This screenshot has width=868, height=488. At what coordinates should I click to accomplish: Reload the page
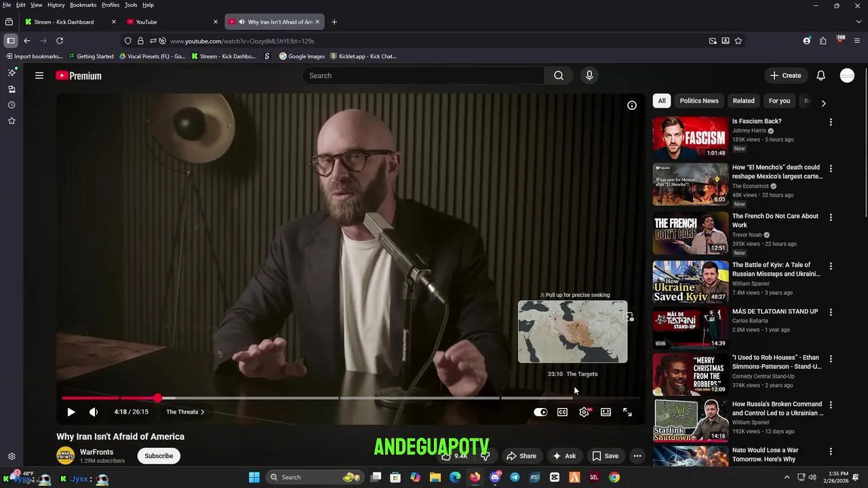60,41
